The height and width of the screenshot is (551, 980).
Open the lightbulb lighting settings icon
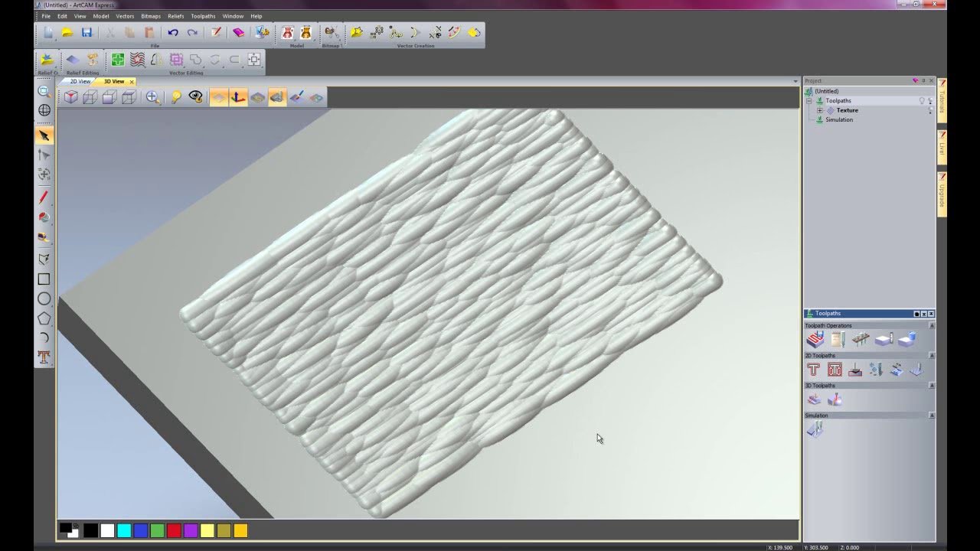(176, 97)
